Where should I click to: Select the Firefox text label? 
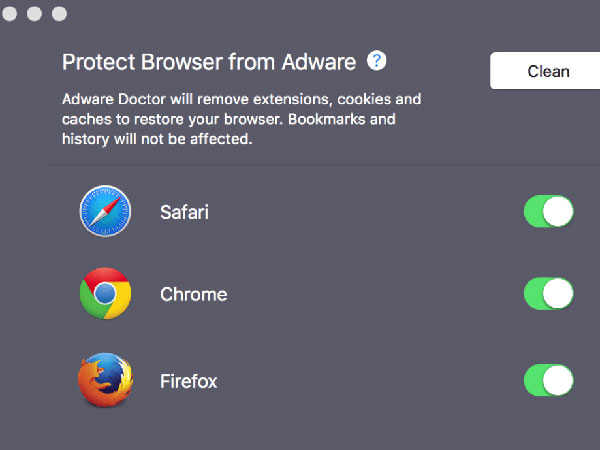(189, 381)
